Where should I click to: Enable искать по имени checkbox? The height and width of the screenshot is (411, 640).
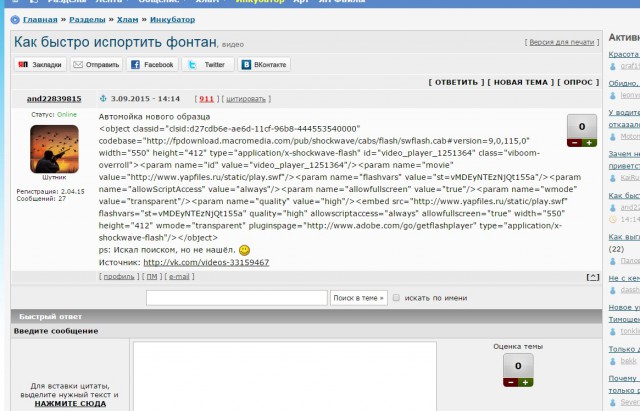click(x=396, y=298)
